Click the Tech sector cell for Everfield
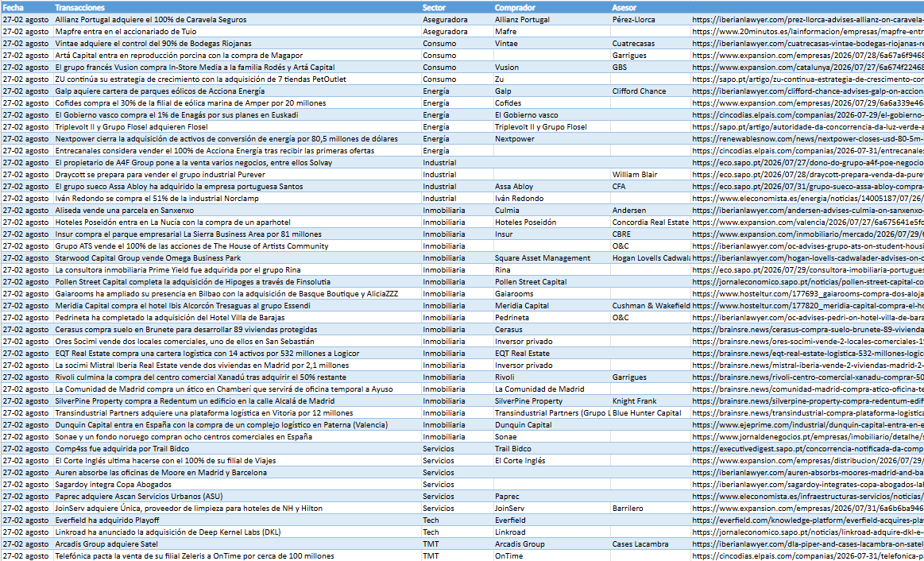Screen dimensions: 924x561 pyautogui.click(x=458, y=520)
